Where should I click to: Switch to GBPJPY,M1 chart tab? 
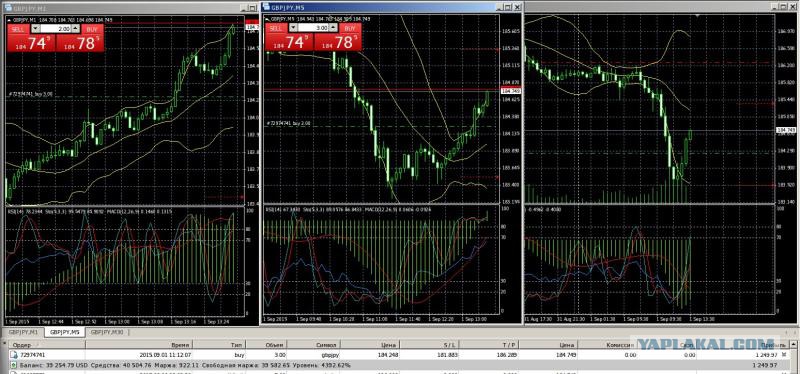point(23,332)
